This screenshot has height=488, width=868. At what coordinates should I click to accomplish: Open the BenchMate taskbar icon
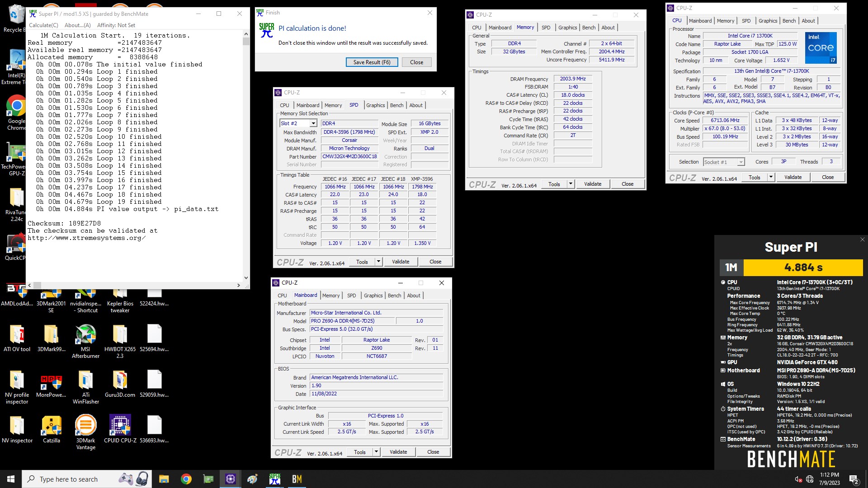click(x=297, y=479)
